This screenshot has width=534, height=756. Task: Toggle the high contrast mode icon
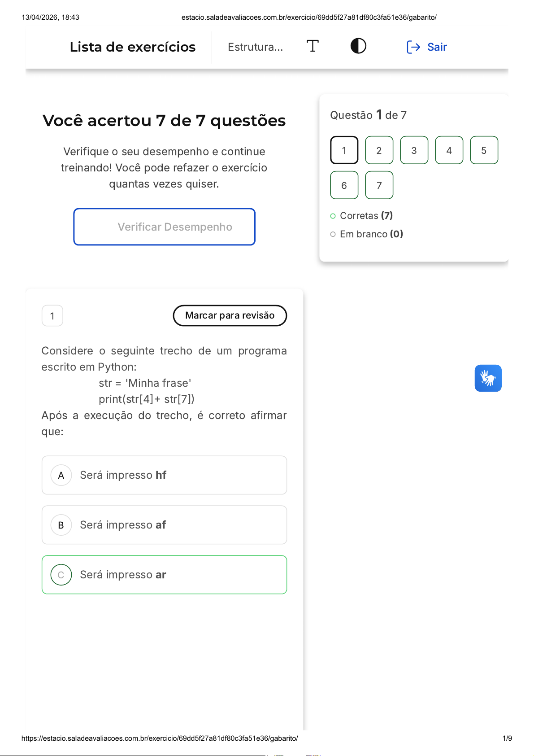358,46
